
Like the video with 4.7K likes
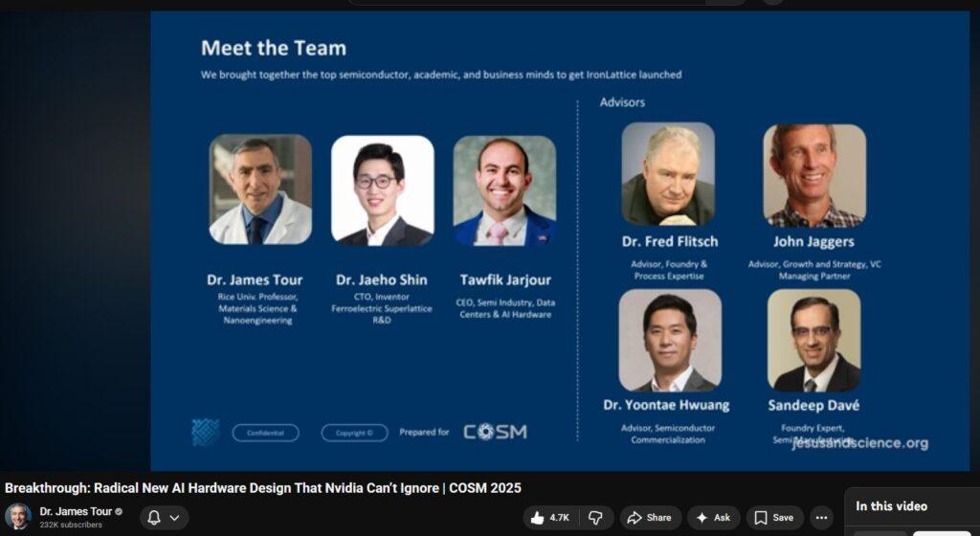coord(549,518)
